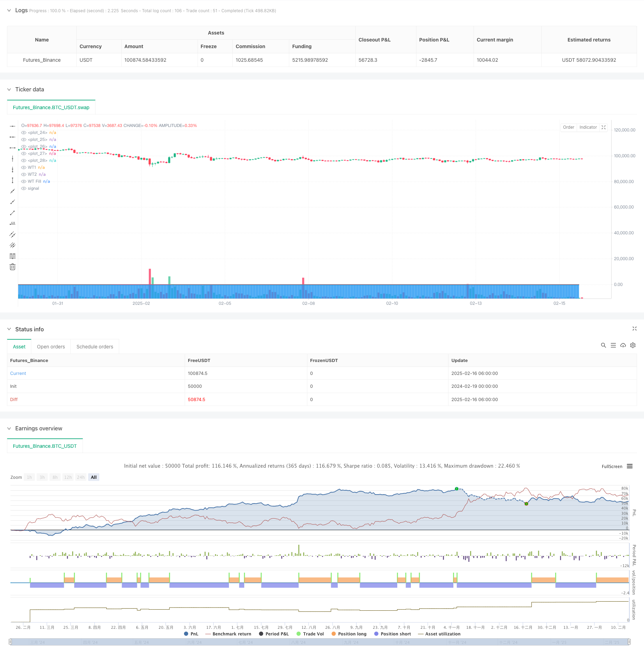The image size is (644, 656).
Task: Toggle Benchmark return legend item
Action: 228,634
